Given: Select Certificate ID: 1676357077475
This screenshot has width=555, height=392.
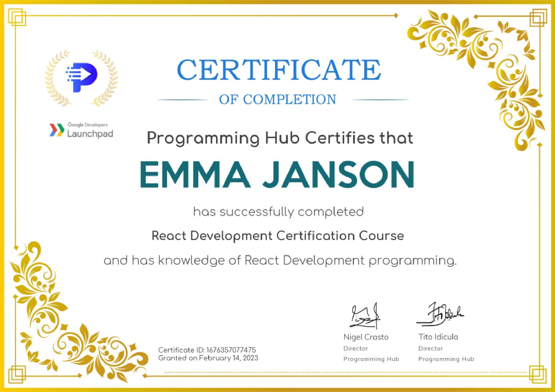Looking at the screenshot, I should coord(207,350).
